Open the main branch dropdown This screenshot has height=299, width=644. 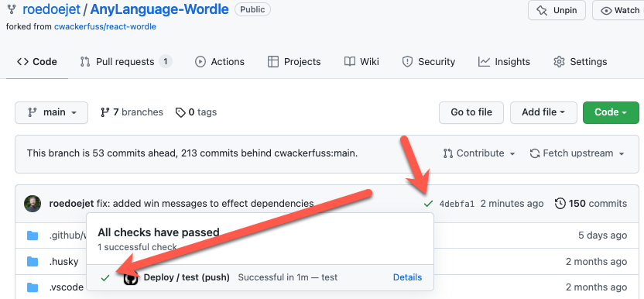pyautogui.click(x=51, y=112)
